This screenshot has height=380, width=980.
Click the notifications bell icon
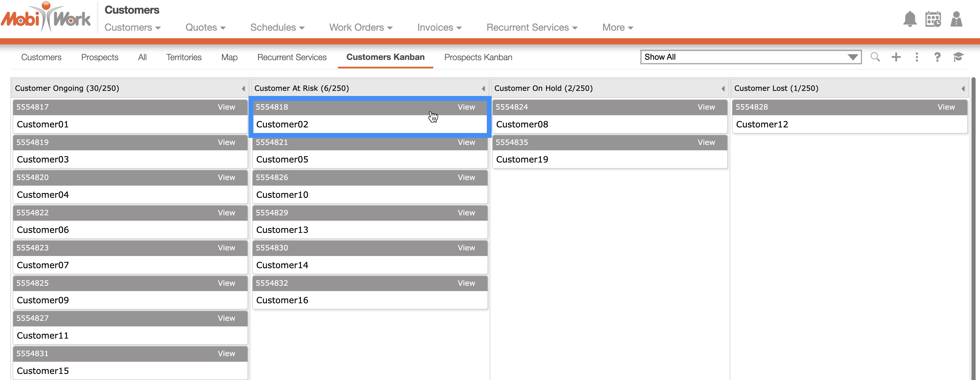909,19
